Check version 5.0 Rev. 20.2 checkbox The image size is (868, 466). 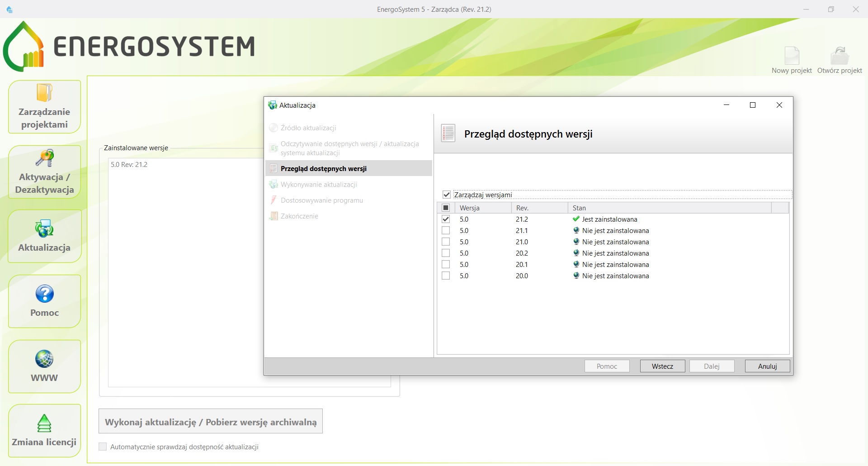click(446, 253)
